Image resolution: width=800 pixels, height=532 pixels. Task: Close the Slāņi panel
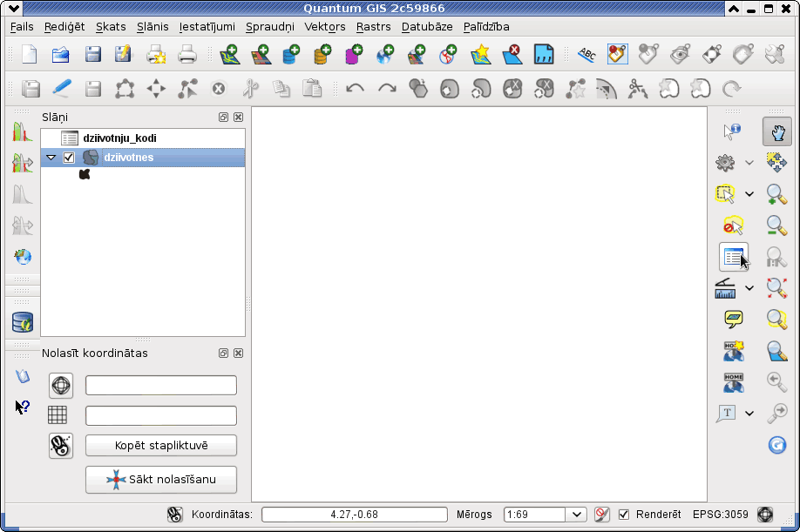coord(238,118)
